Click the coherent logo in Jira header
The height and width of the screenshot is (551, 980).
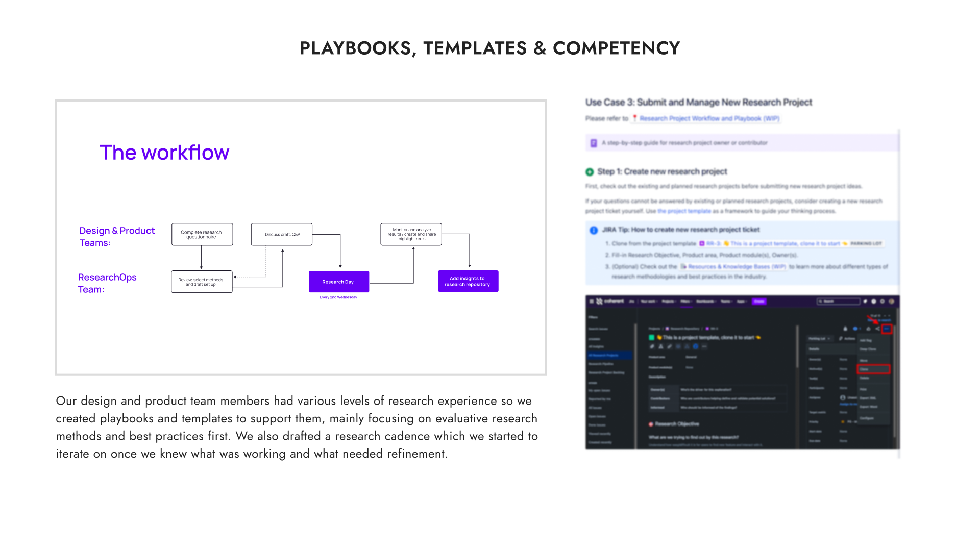[x=610, y=302]
